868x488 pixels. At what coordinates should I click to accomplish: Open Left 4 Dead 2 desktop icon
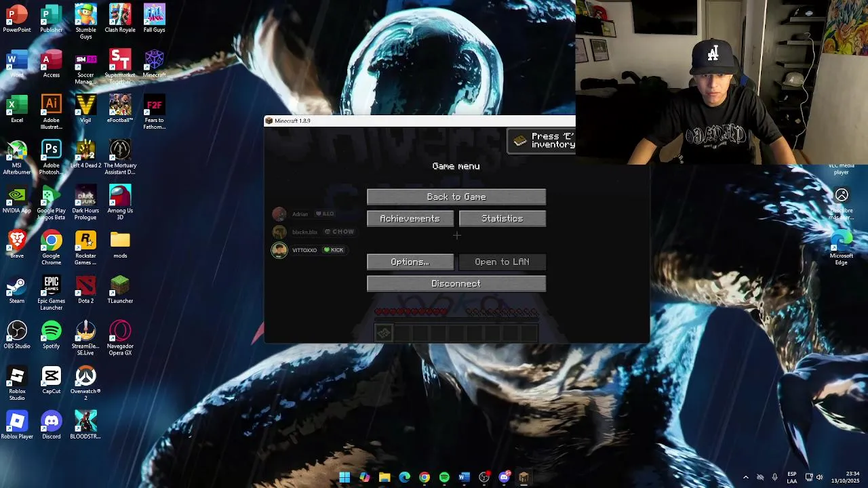85,155
